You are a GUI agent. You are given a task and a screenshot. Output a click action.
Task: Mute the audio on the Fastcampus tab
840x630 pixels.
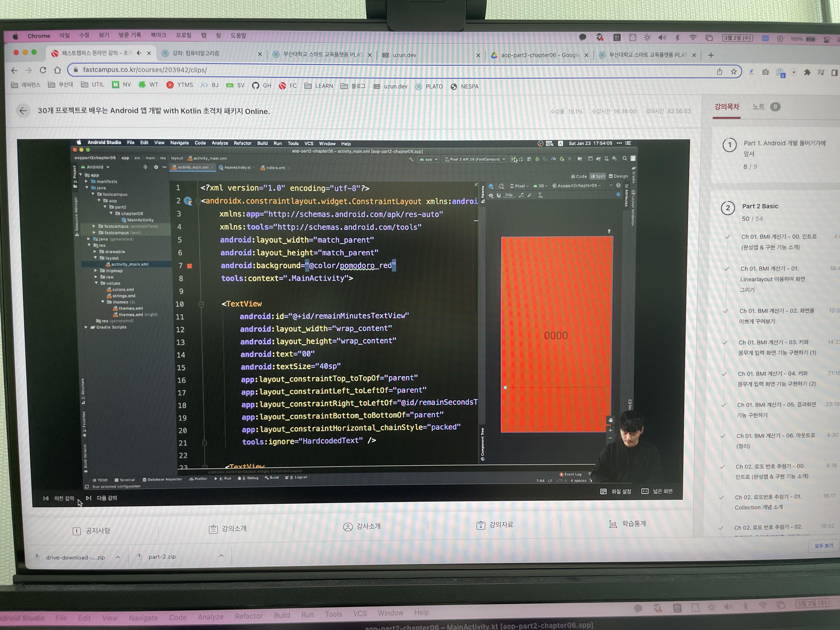[x=139, y=53]
